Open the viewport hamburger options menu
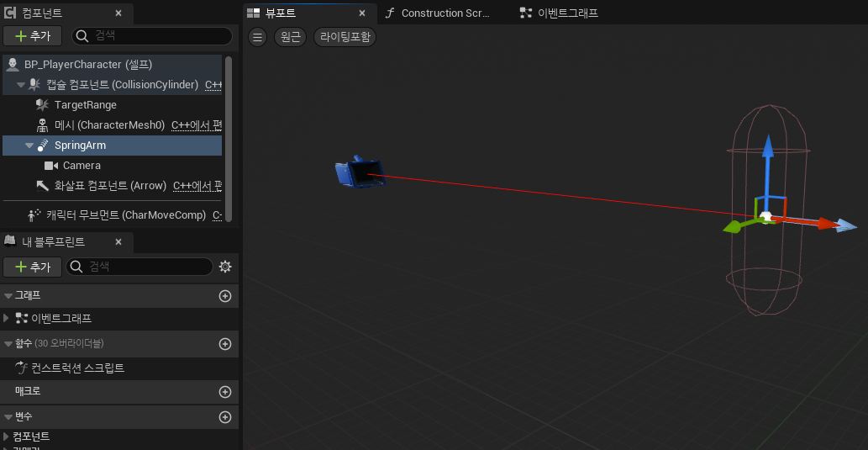The height and width of the screenshot is (450, 868). (257, 37)
